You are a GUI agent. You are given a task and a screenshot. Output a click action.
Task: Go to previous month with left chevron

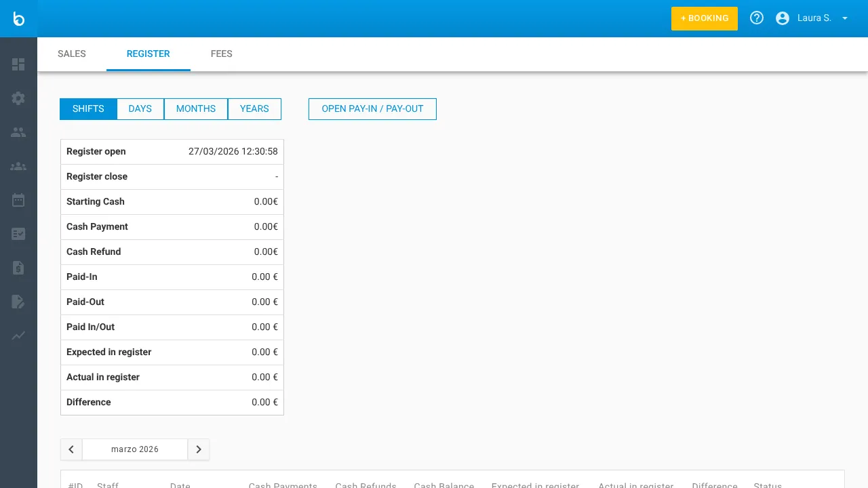71,449
